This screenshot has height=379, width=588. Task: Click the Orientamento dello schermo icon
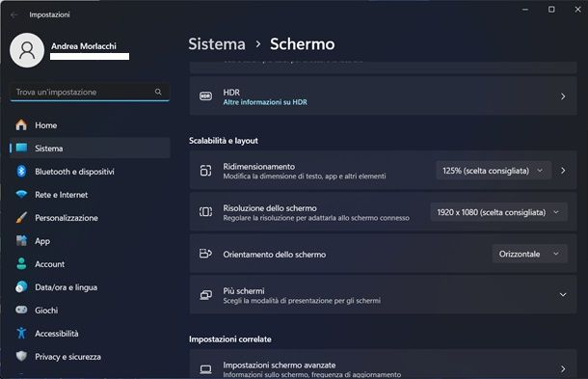tap(205, 254)
